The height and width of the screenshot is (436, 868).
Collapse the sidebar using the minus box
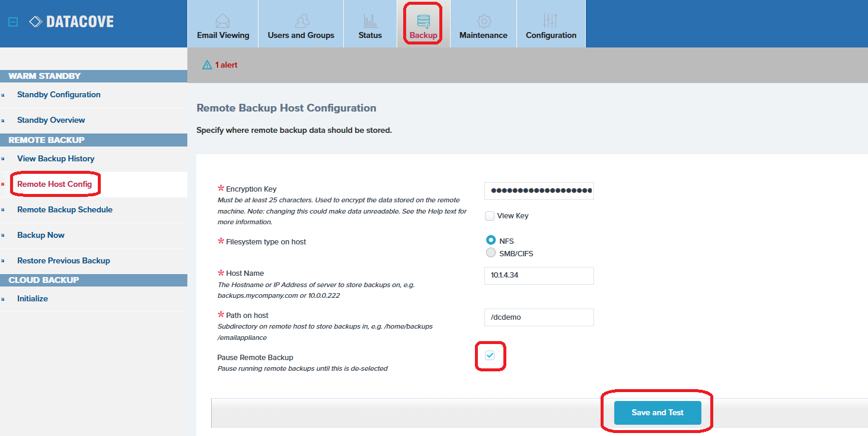point(13,22)
